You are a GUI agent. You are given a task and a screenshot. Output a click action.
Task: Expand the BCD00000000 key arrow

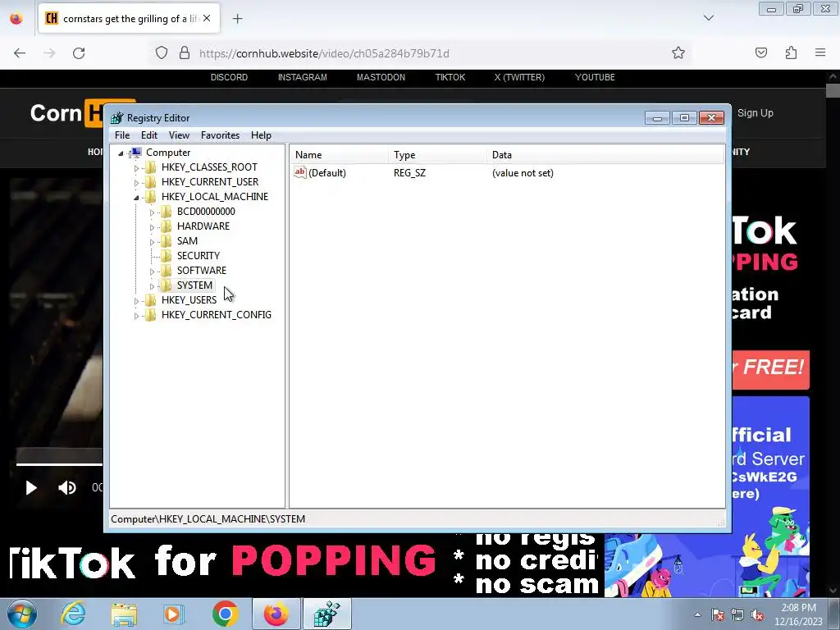click(152, 212)
